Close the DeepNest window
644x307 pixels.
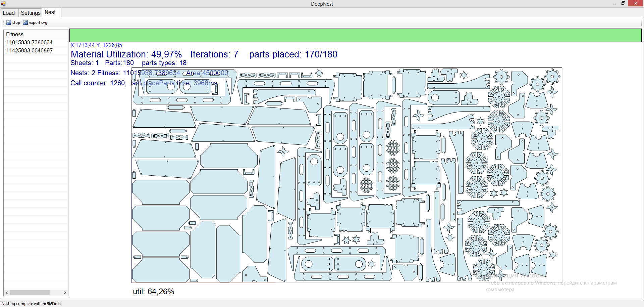[635, 3]
